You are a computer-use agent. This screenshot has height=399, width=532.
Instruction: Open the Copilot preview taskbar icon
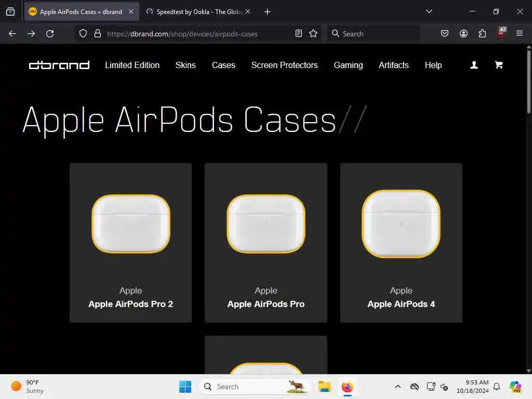click(515, 387)
